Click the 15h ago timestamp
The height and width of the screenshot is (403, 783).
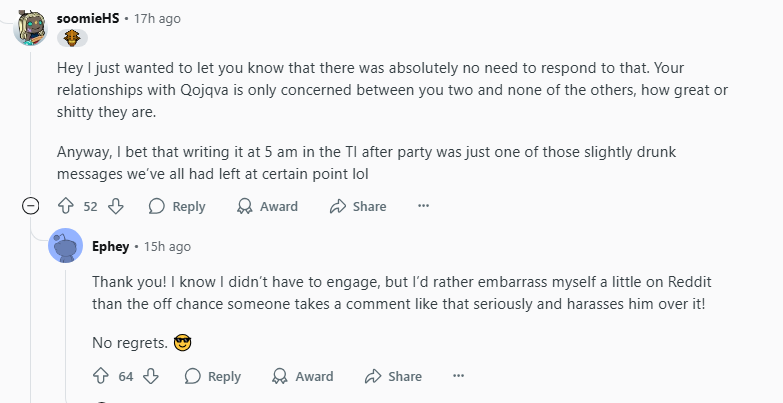click(167, 247)
